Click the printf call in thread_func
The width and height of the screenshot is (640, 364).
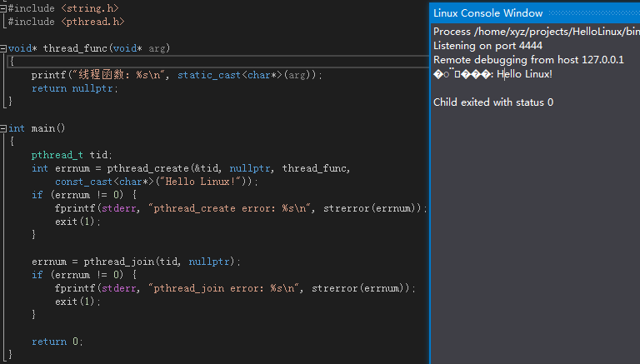coord(48,75)
